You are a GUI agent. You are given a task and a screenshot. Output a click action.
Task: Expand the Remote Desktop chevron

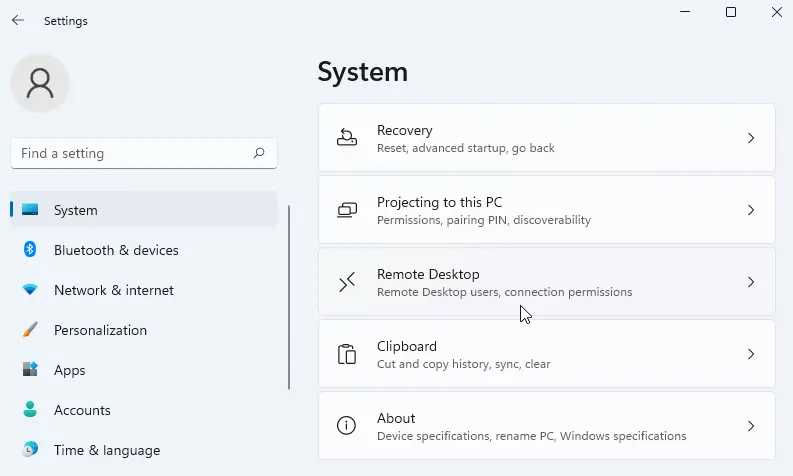751,282
